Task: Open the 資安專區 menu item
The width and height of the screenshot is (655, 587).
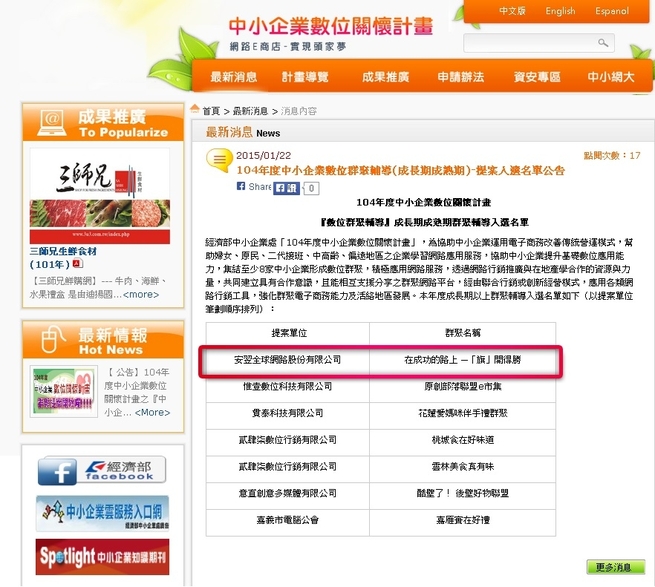Action: [x=536, y=77]
